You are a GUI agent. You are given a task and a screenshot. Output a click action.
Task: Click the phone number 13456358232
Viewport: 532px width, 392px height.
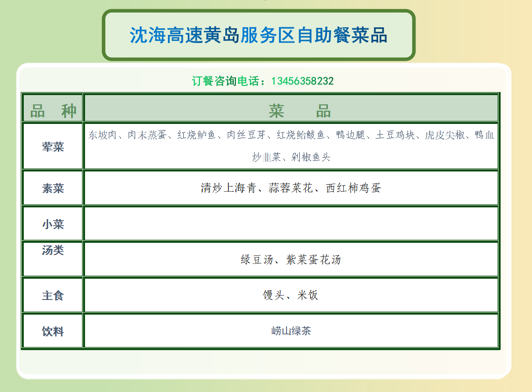(302, 81)
